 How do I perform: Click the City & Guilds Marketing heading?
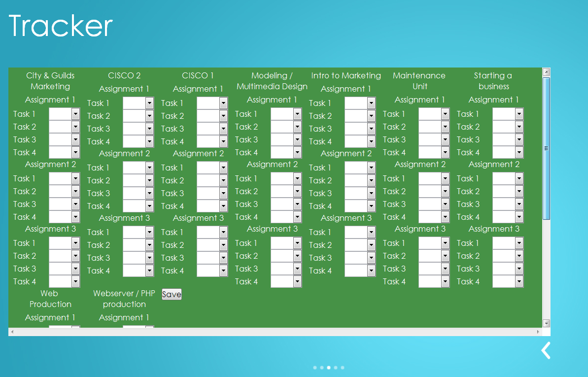[x=50, y=81]
